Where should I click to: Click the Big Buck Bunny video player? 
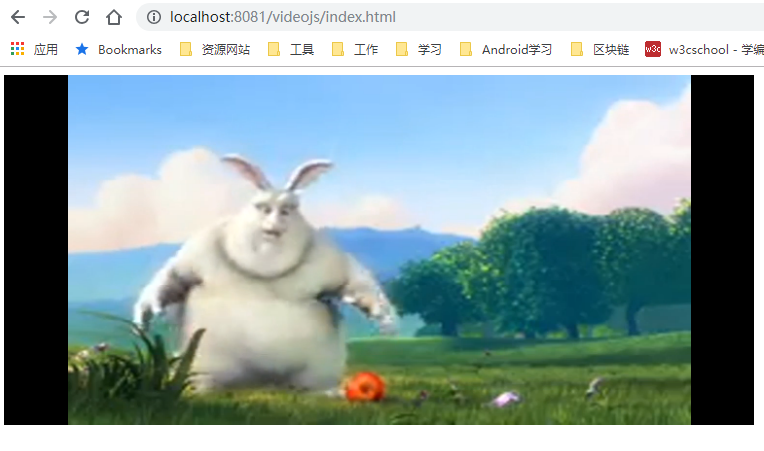[379, 250]
